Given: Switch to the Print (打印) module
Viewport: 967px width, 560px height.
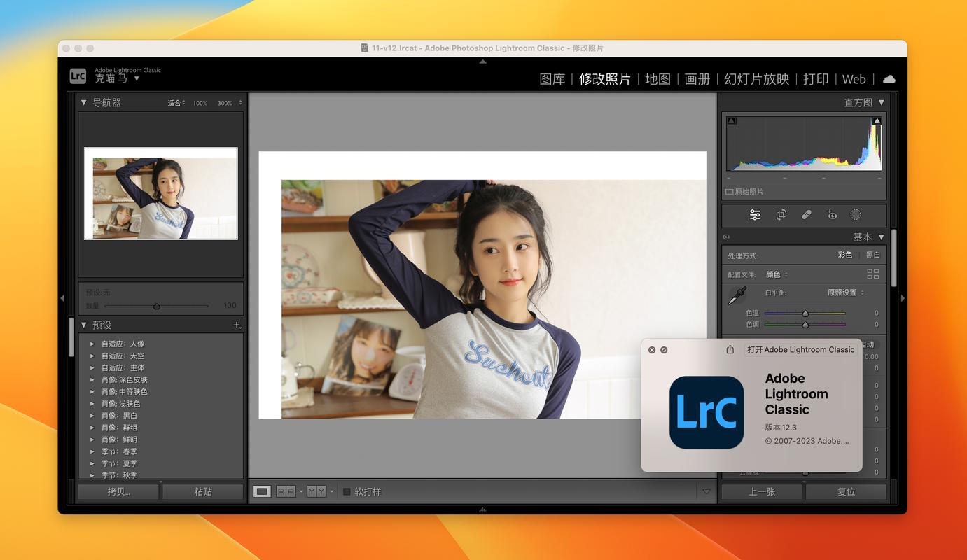Looking at the screenshot, I should (x=816, y=79).
